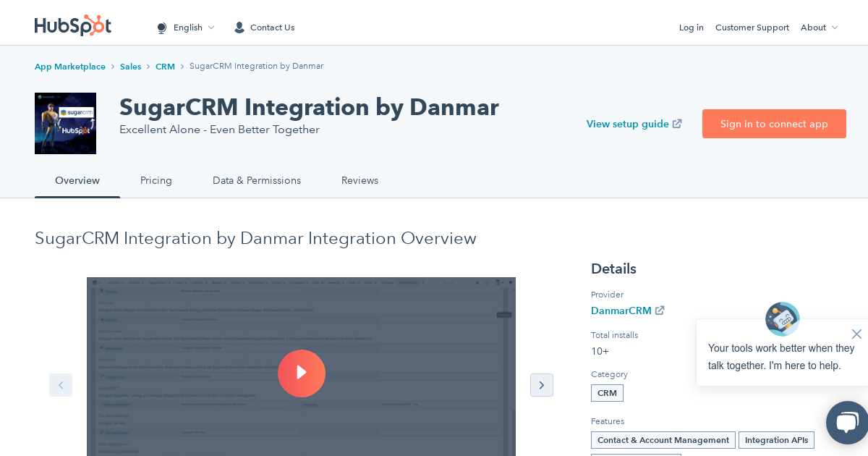Image resolution: width=868 pixels, height=456 pixels.
Task: Open DanmarCRM provider link
Action: pos(621,311)
